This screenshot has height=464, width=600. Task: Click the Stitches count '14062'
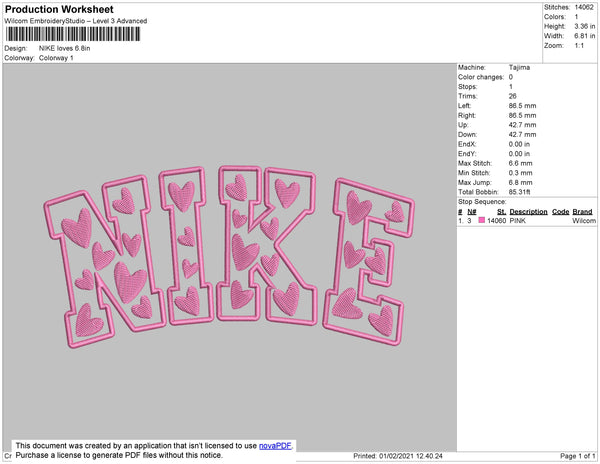584,7
